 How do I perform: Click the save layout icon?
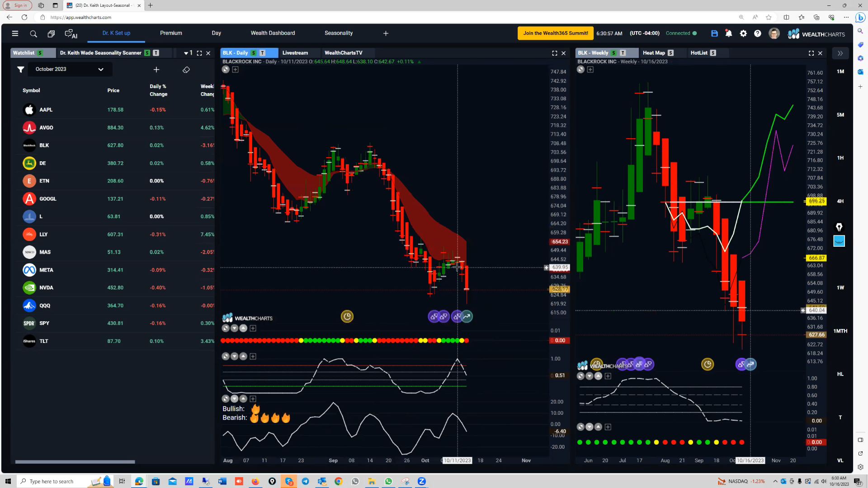[714, 33]
